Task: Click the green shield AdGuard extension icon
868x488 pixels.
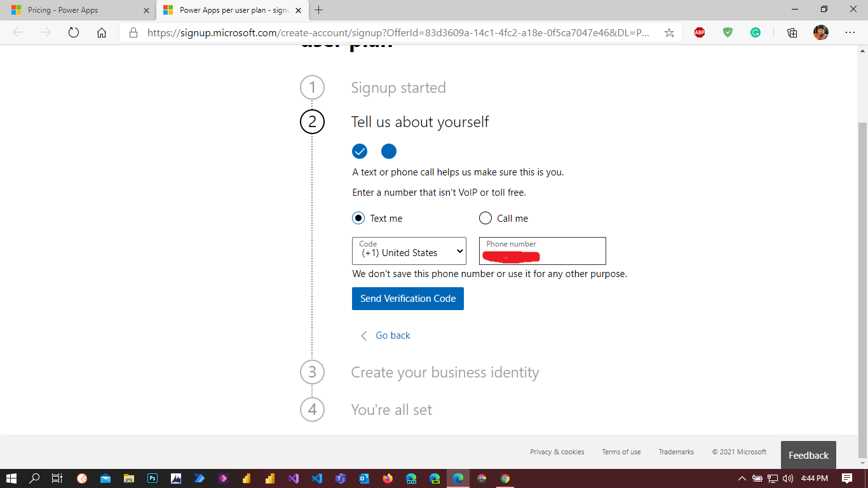Action: coord(728,32)
